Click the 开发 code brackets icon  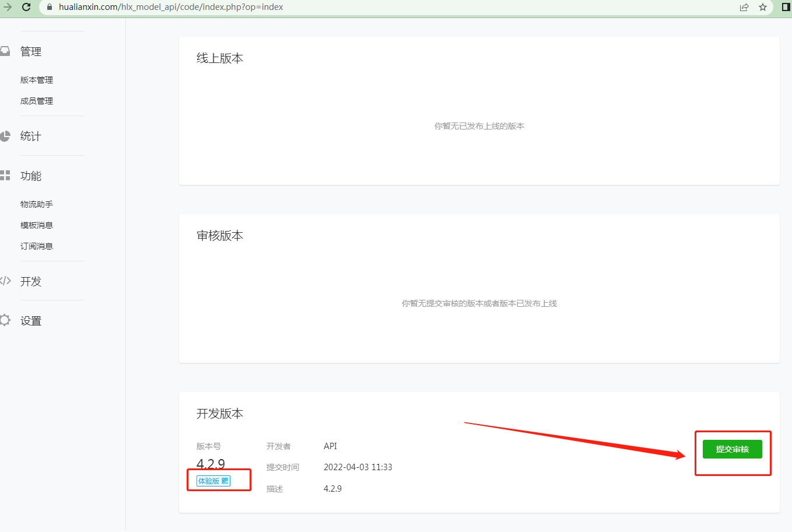[5, 281]
